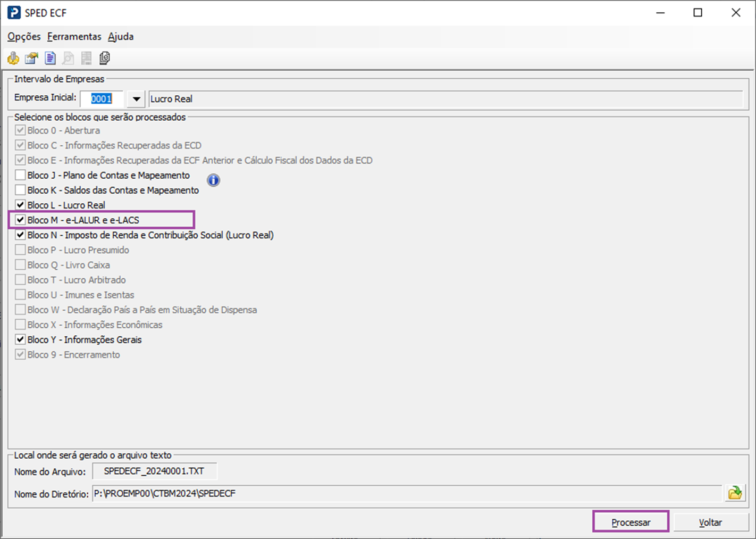756x539 pixels.
Task: Click Bloco U - Imunes e Isentas checkbox
Action: coord(20,294)
